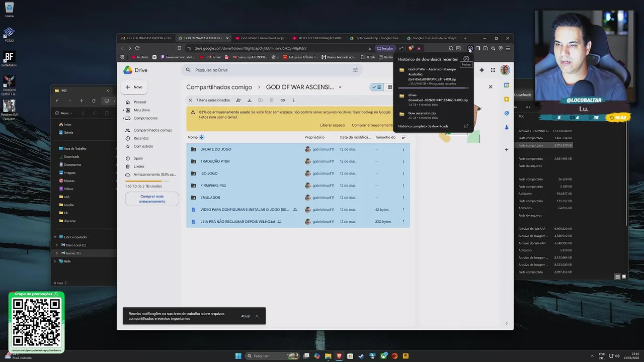This screenshot has width=644, height=362.
Task: Open Drive search filter options icon
Action: click(x=355, y=70)
